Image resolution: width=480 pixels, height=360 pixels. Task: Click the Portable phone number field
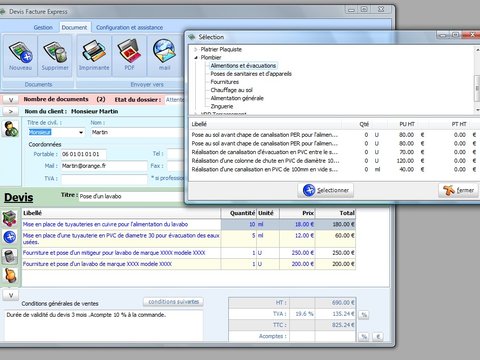pos(83,154)
